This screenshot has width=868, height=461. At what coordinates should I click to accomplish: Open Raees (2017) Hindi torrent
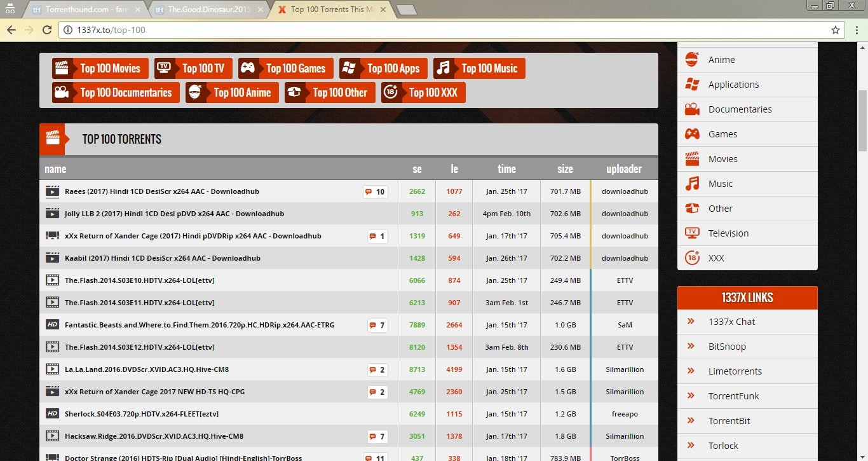tap(161, 191)
